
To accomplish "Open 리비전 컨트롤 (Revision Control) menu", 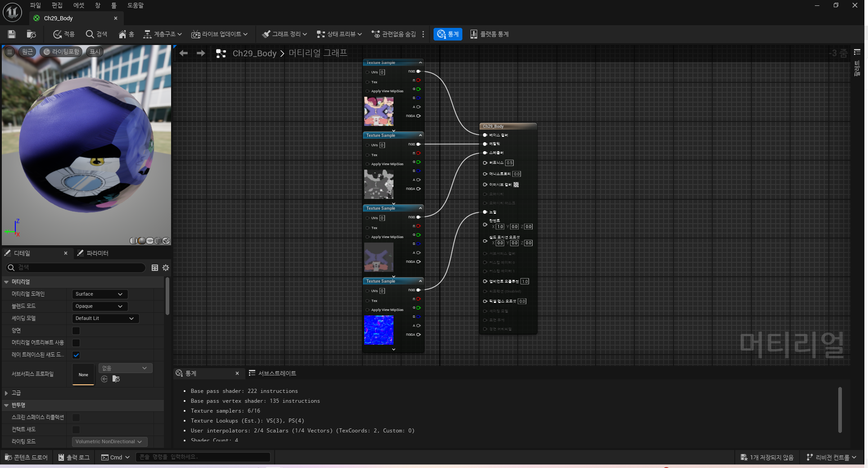I will coord(831,457).
